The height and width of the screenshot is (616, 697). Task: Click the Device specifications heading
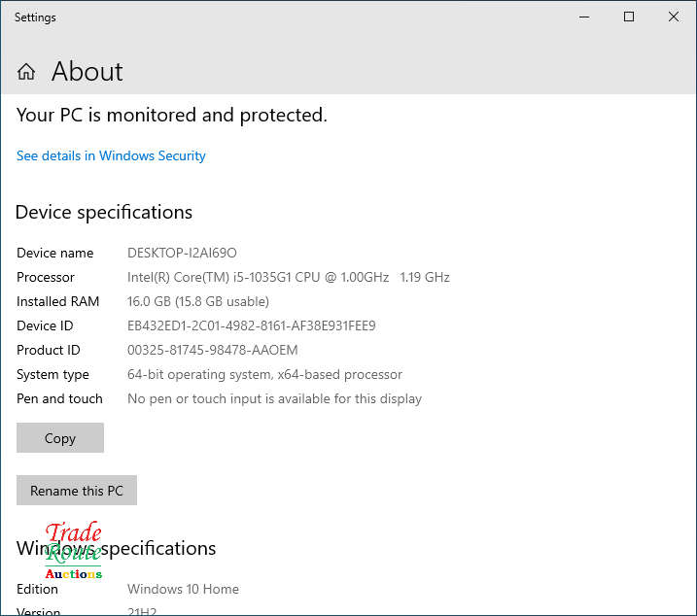104,212
